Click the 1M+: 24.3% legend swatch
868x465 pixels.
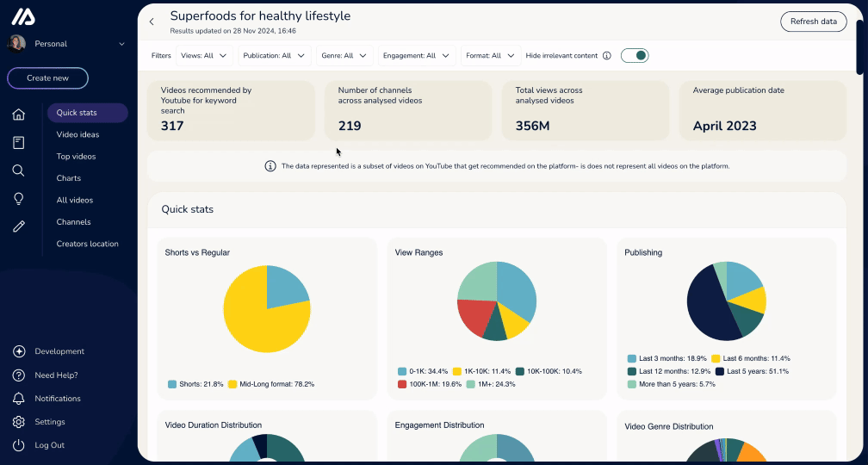pyautogui.click(x=471, y=384)
